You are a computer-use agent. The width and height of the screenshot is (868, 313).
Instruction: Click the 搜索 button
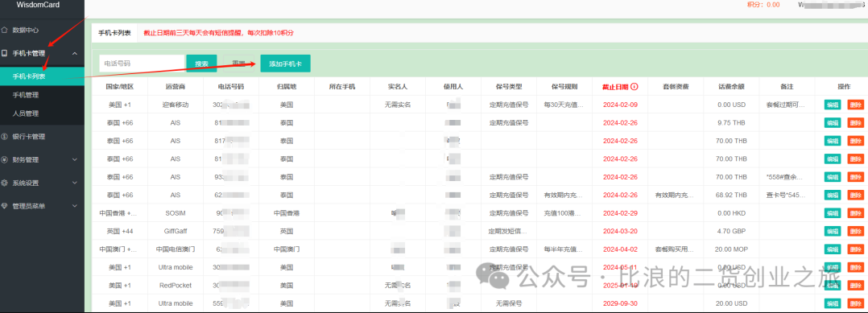tap(201, 64)
